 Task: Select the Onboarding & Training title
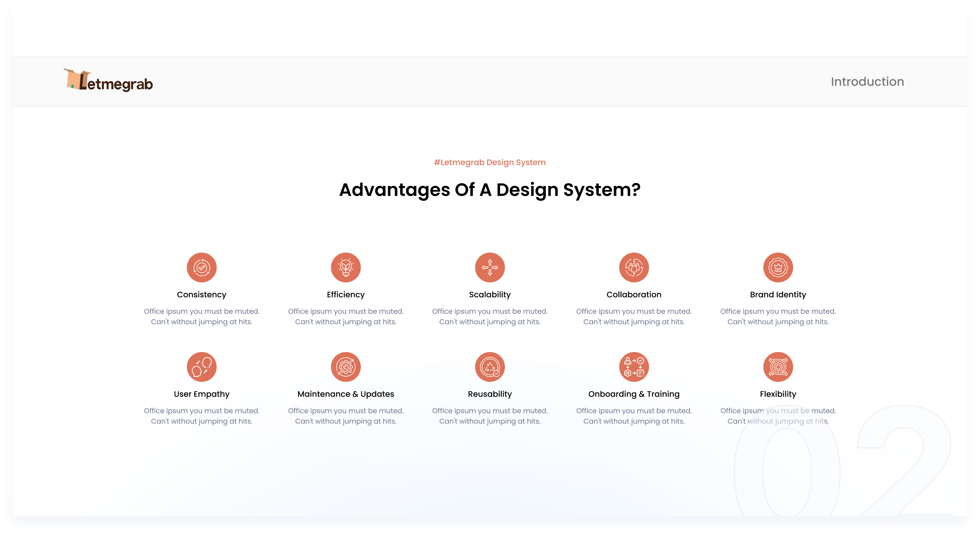click(634, 394)
